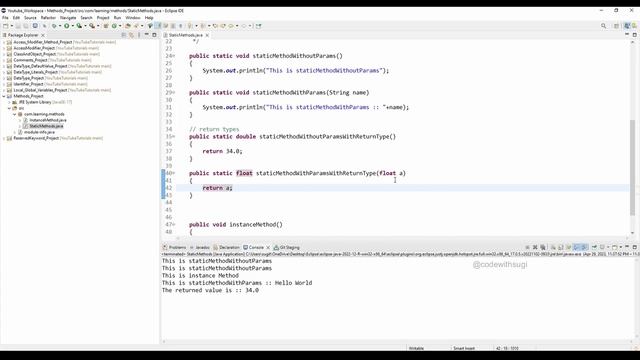This screenshot has width=640, height=360.
Task: Click the green New Java Class icon
Action: tap(114, 26)
